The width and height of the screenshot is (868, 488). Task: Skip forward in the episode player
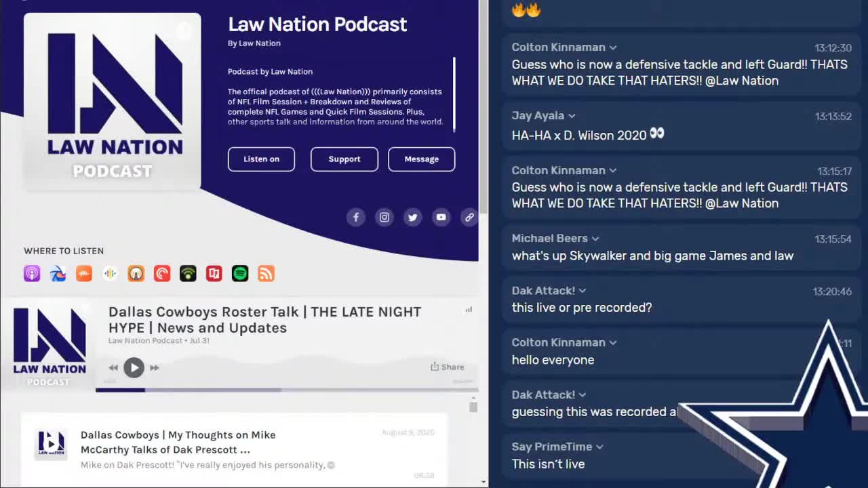coord(155,367)
